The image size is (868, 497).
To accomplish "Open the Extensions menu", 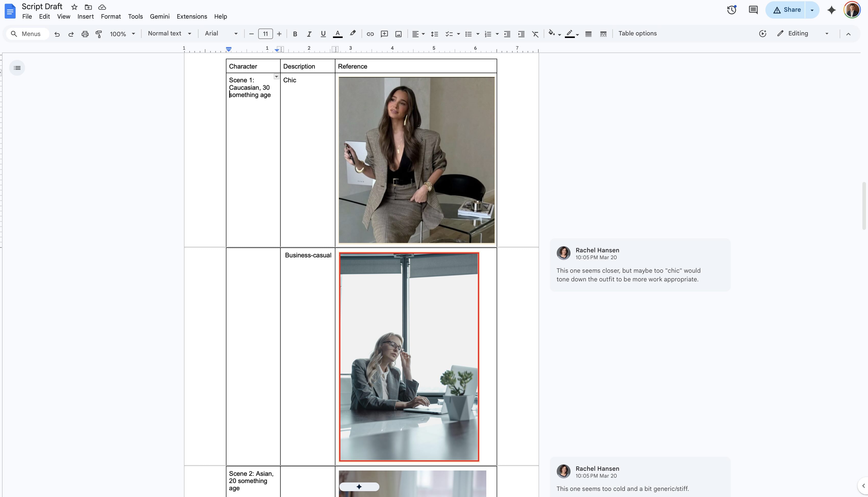I will [192, 16].
